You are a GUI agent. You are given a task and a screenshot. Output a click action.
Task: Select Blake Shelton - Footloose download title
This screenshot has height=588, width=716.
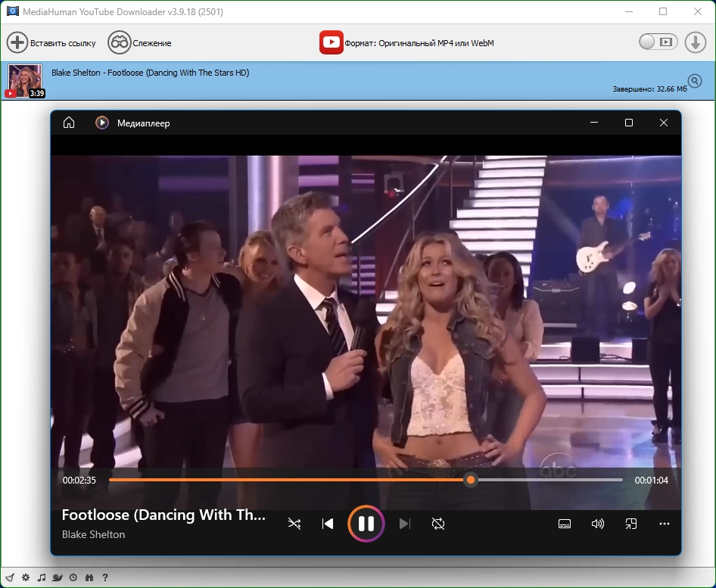click(x=150, y=73)
